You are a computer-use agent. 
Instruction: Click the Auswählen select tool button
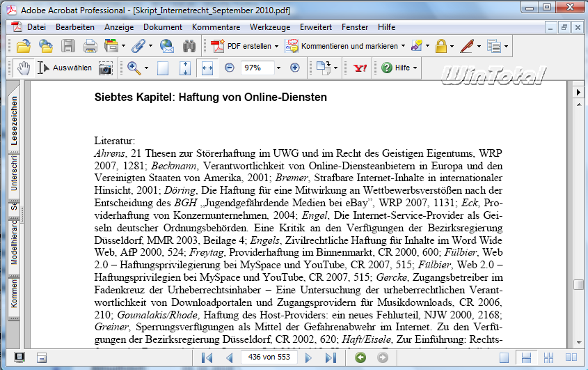coord(65,68)
